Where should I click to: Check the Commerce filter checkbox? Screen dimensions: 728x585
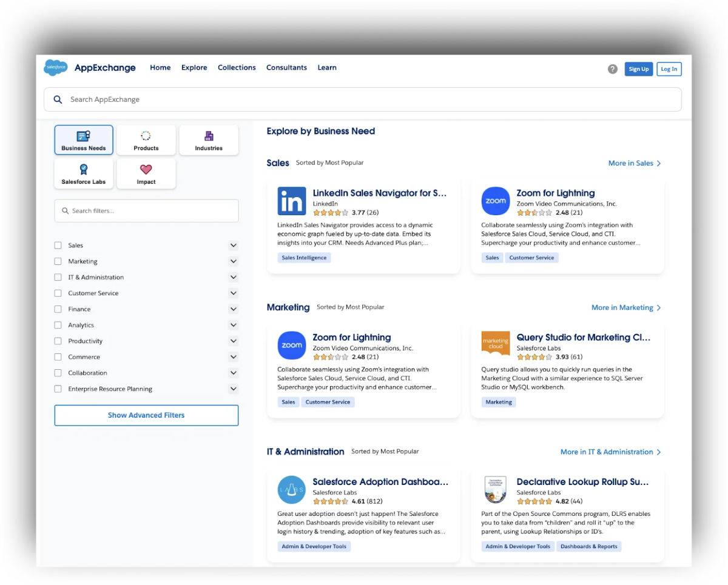[58, 357]
